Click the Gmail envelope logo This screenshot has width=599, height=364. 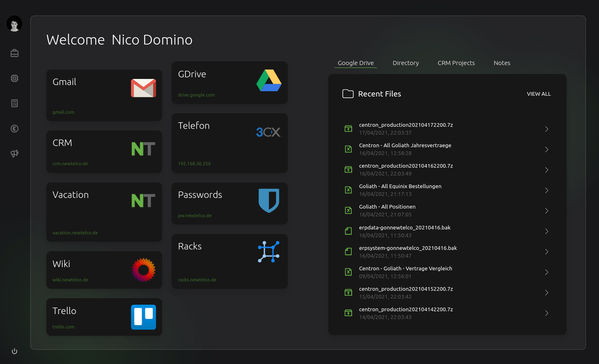coord(143,88)
